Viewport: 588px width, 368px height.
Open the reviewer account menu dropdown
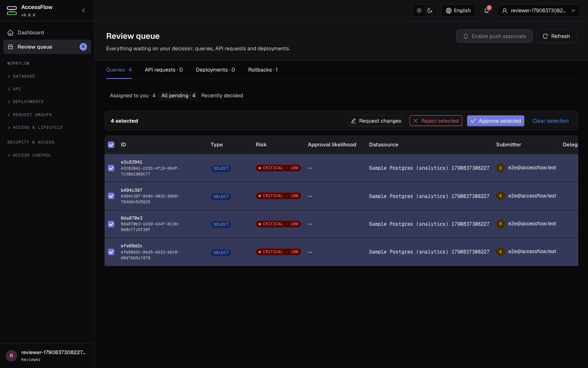pos(539,11)
